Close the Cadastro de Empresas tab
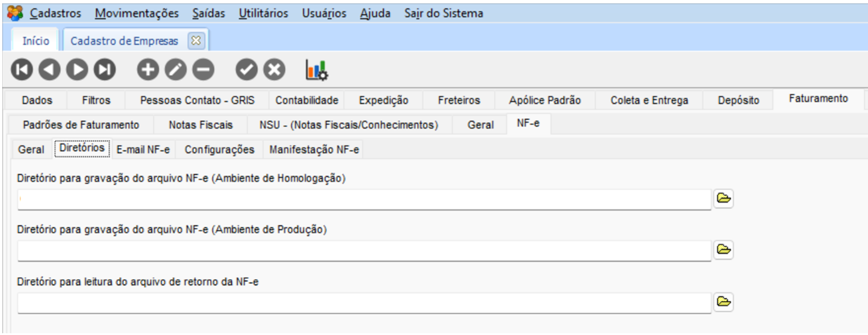868x335 pixels. [195, 41]
